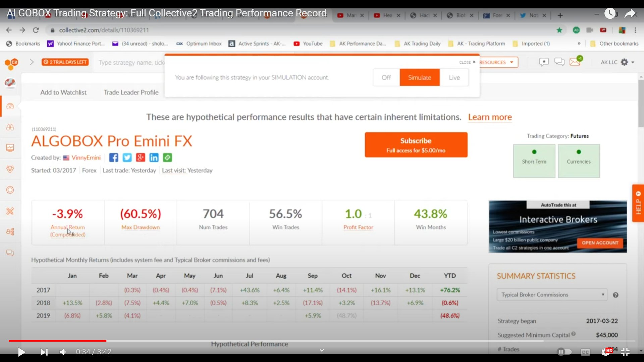Open the Optimum Inbox bookmark

[199, 44]
